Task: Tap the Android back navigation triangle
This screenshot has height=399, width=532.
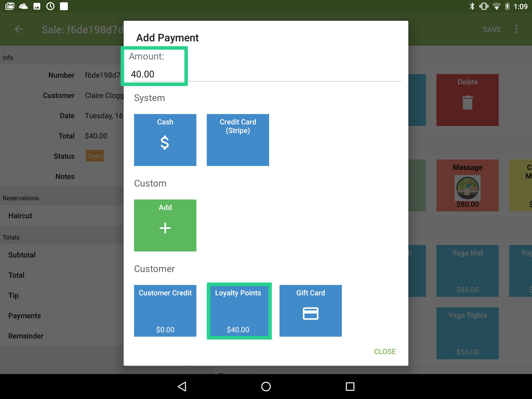Action: coord(182,386)
